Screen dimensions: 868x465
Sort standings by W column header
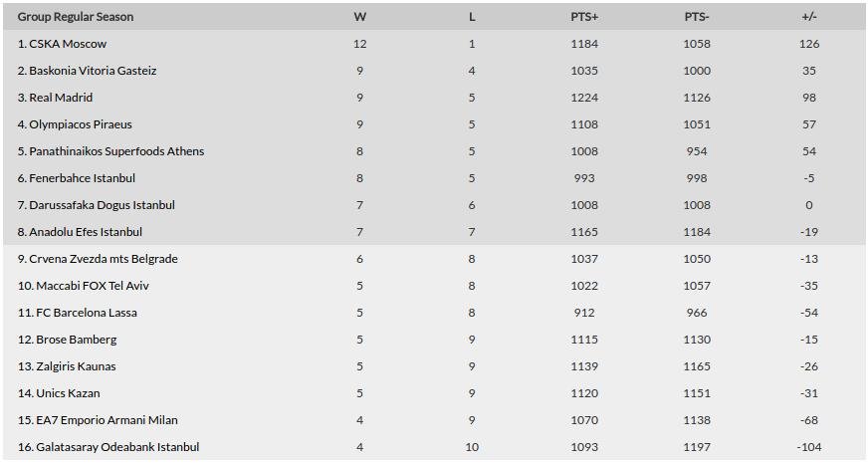pos(359,17)
